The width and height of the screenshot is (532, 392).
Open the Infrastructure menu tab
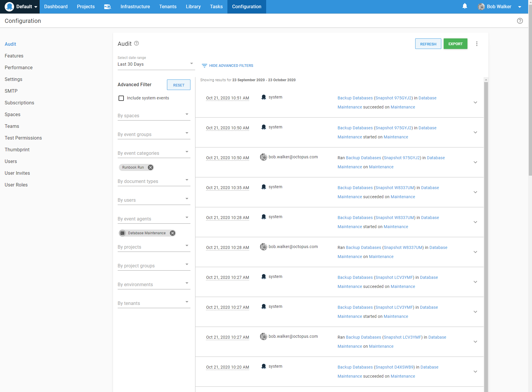135,7
